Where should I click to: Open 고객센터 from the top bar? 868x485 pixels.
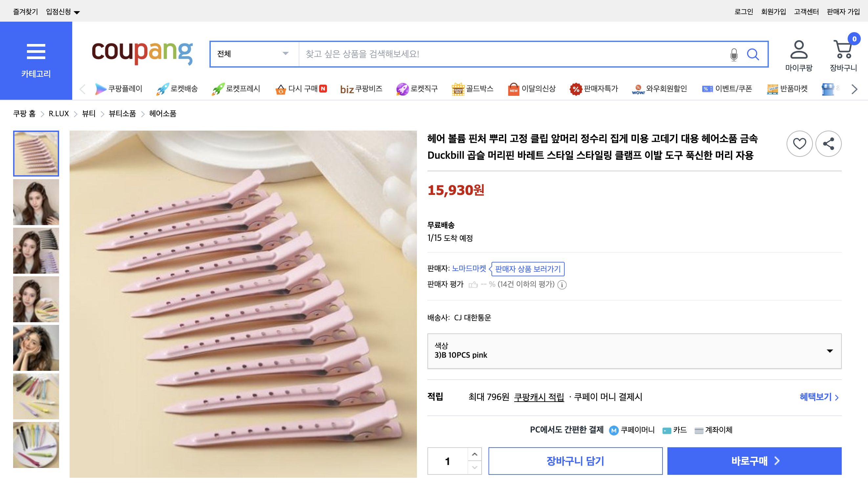(x=806, y=11)
